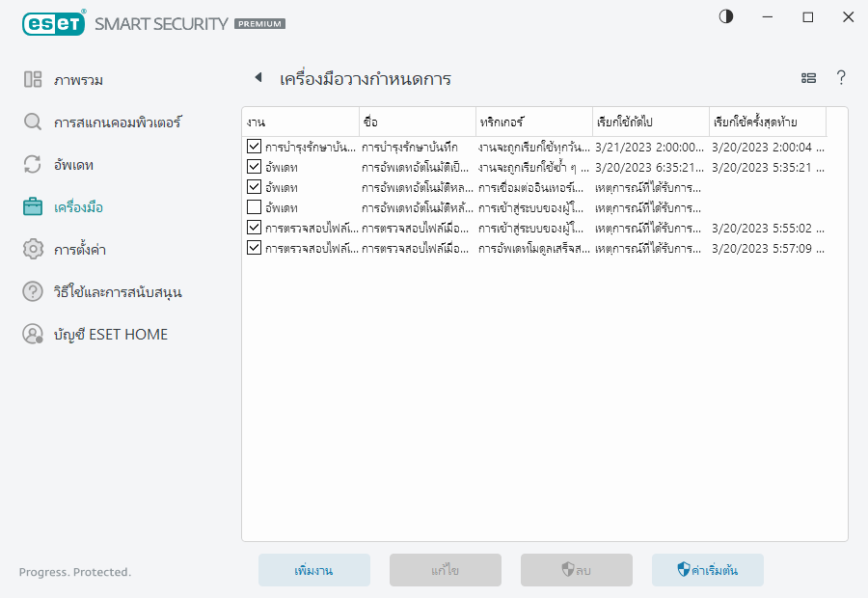Select the task row run at 3/20/2023 5:35:21

[540, 168]
